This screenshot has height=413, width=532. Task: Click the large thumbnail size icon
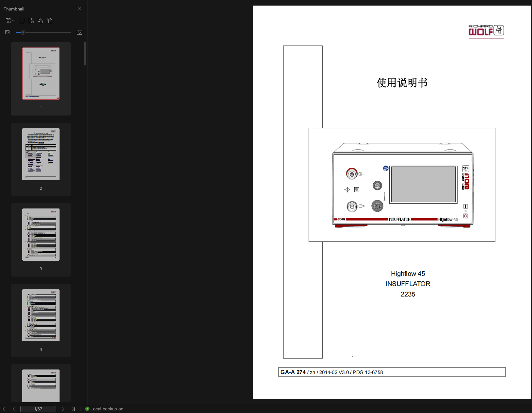point(80,32)
